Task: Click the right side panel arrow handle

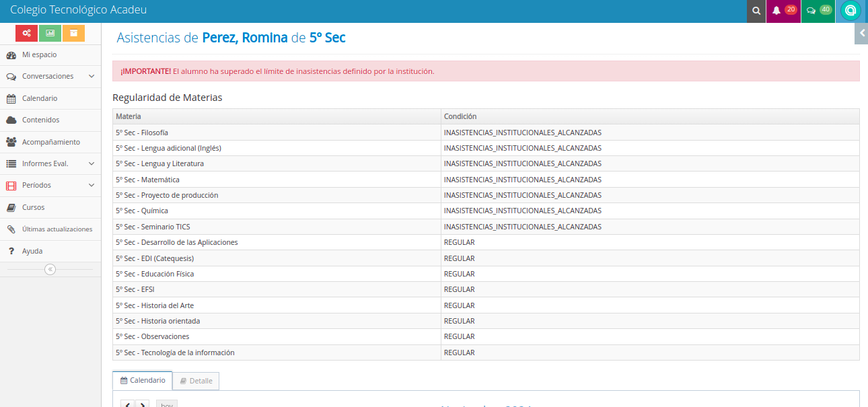Action: [x=861, y=33]
